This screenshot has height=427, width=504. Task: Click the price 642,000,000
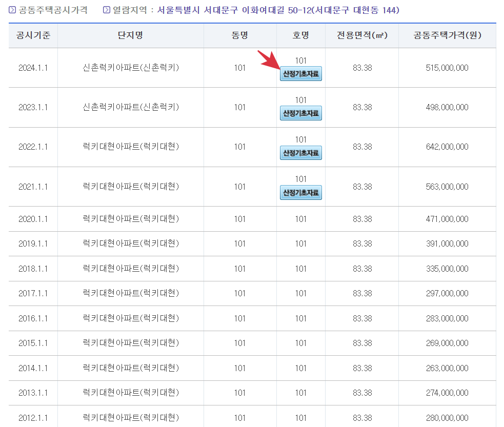click(447, 147)
